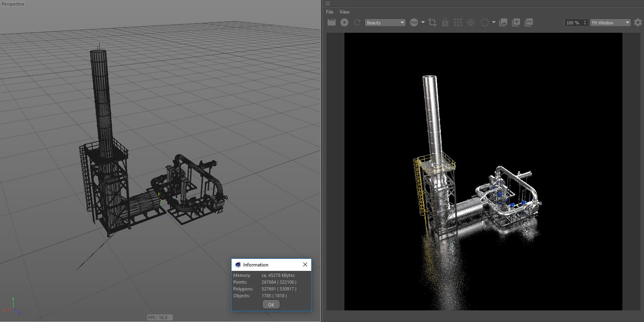Open the File menu in render view
Viewport: 644px width, 322px height.
(x=330, y=12)
